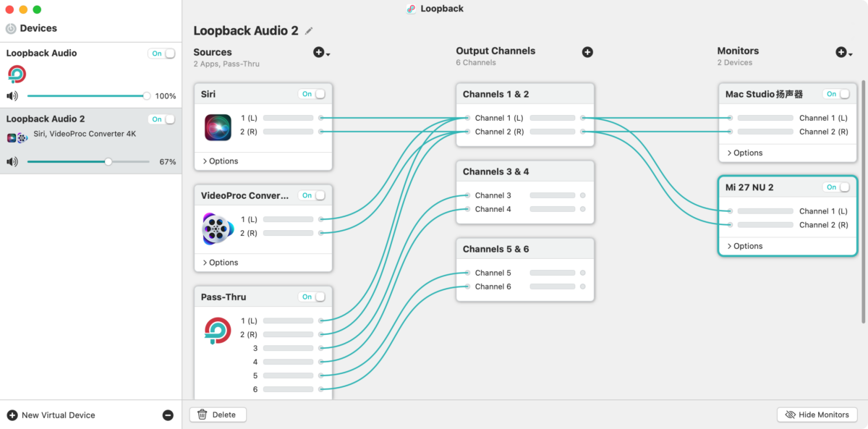The image size is (868, 429).
Task: Click the Channels 1 & 2 output block title
Action: click(496, 94)
